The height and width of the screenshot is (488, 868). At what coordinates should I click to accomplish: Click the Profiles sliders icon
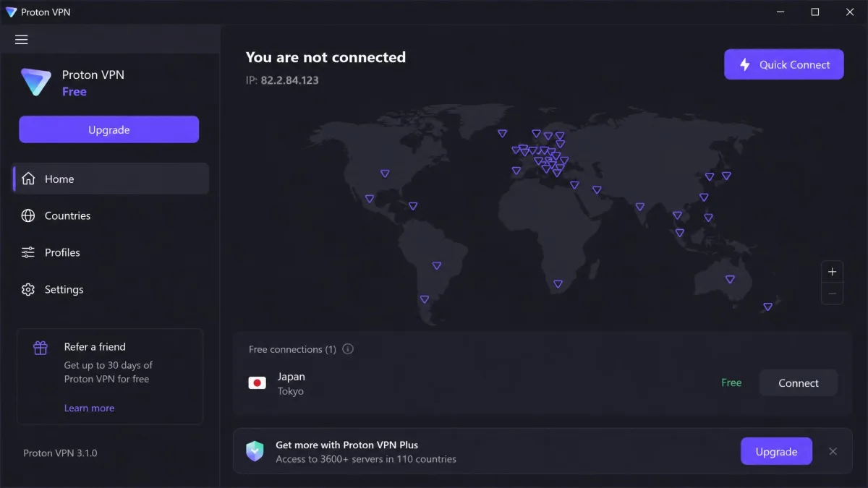[x=28, y=252]
